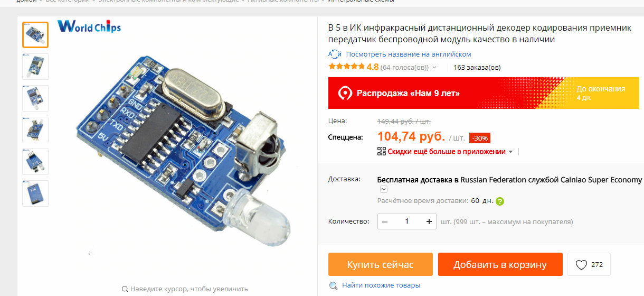Click the Купить сейчас button

381,264
